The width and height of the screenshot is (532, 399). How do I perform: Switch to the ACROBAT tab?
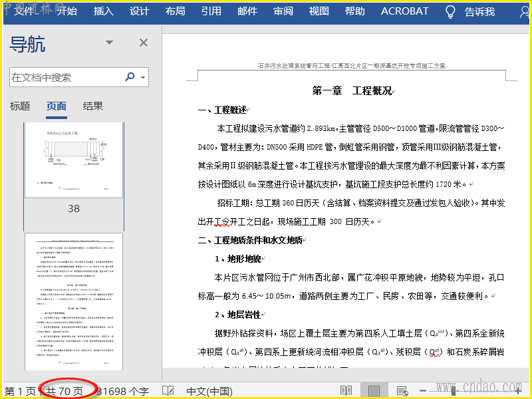click(x=405, y=11)
